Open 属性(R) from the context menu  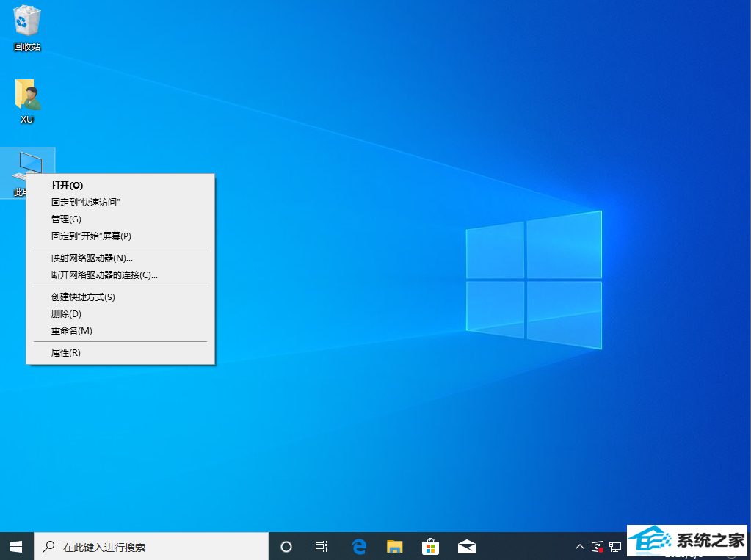click(120, 353)
